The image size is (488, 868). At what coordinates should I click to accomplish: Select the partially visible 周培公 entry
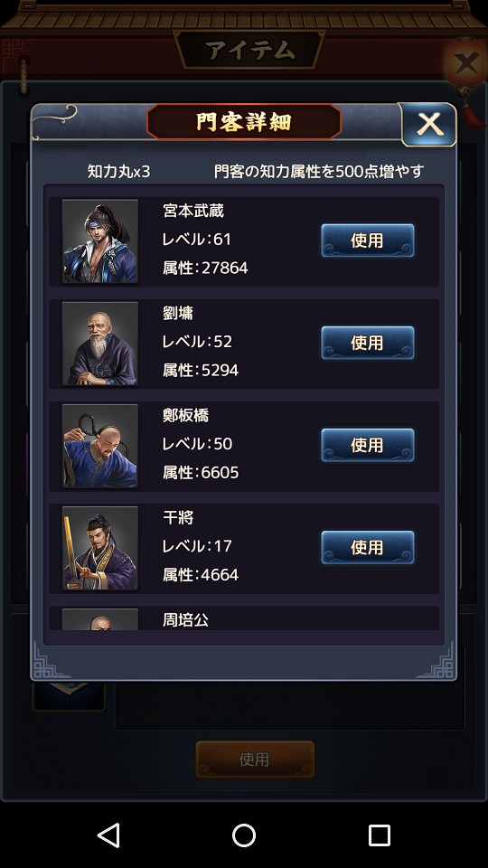pos(244,618)
